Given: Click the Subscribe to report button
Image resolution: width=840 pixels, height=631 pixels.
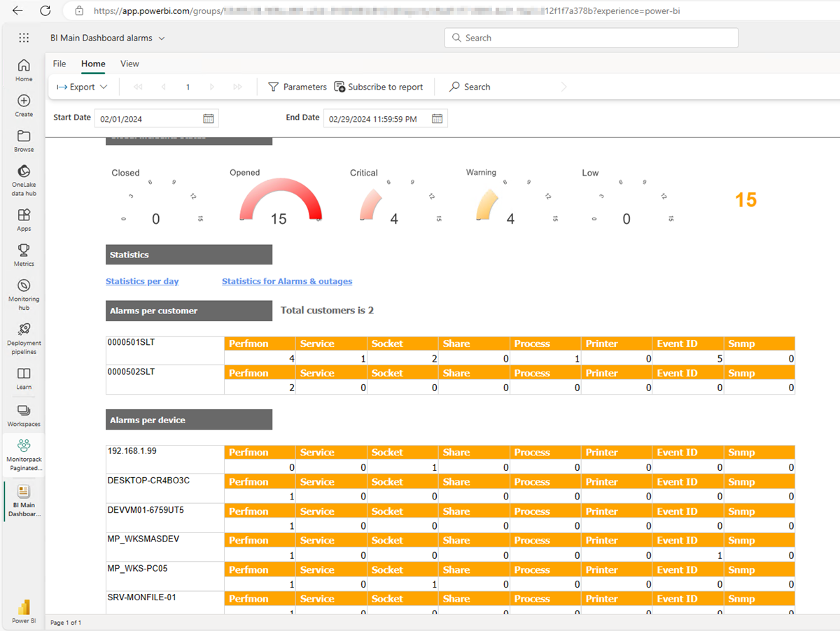Looking at the screenshot, I should pyautogui.click(x=379, y=87).
